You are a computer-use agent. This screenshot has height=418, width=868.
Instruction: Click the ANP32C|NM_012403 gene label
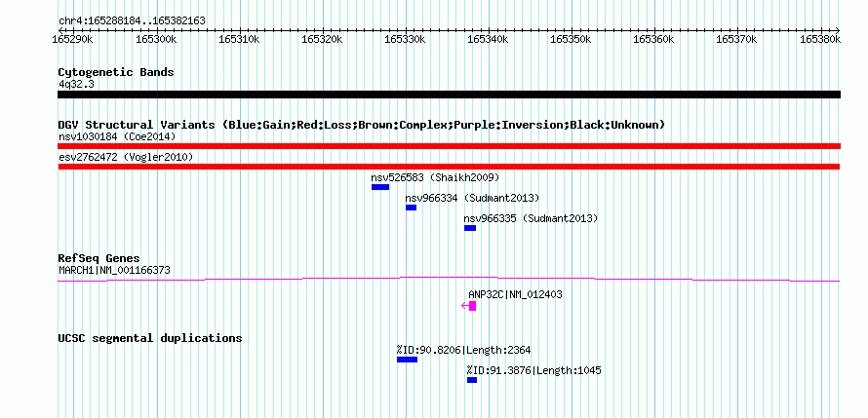(x=515, y=294)
